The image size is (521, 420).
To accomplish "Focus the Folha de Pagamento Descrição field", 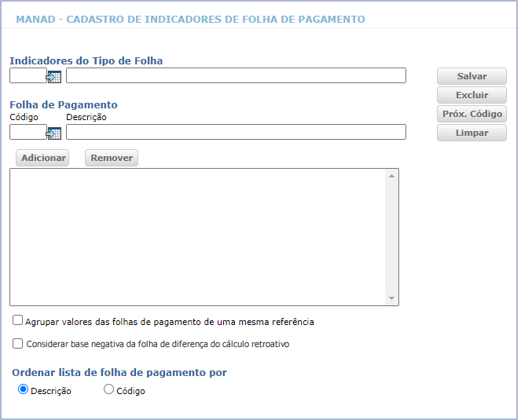I will point(236,132).
